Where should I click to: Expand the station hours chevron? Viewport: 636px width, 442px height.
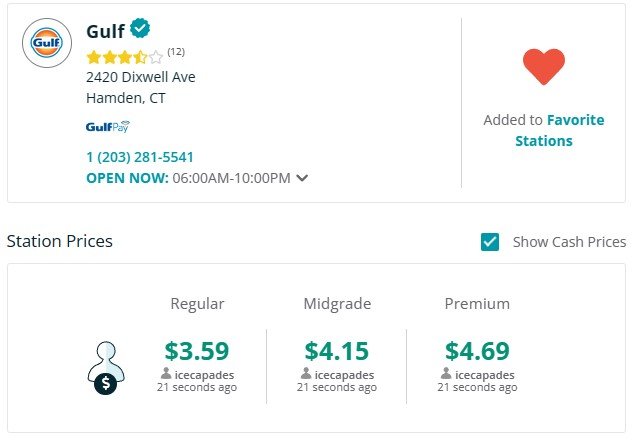[x=302, y=178]
